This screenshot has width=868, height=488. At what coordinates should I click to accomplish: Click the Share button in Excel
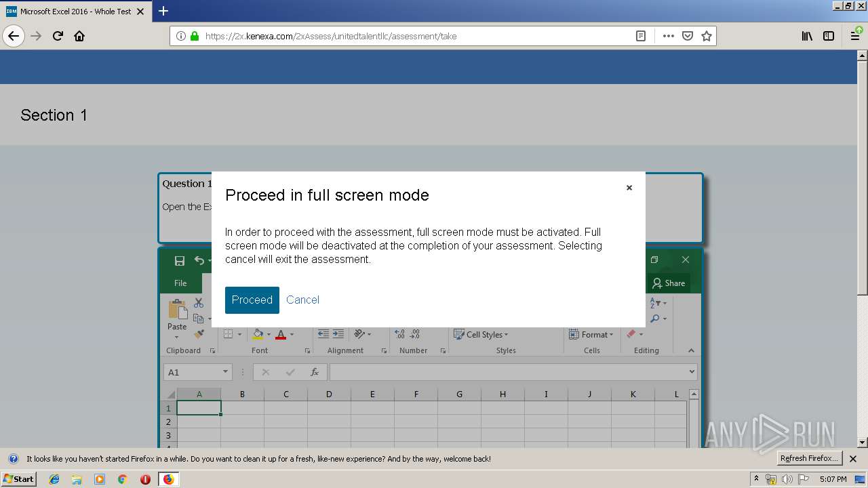(x=668, y=283)
